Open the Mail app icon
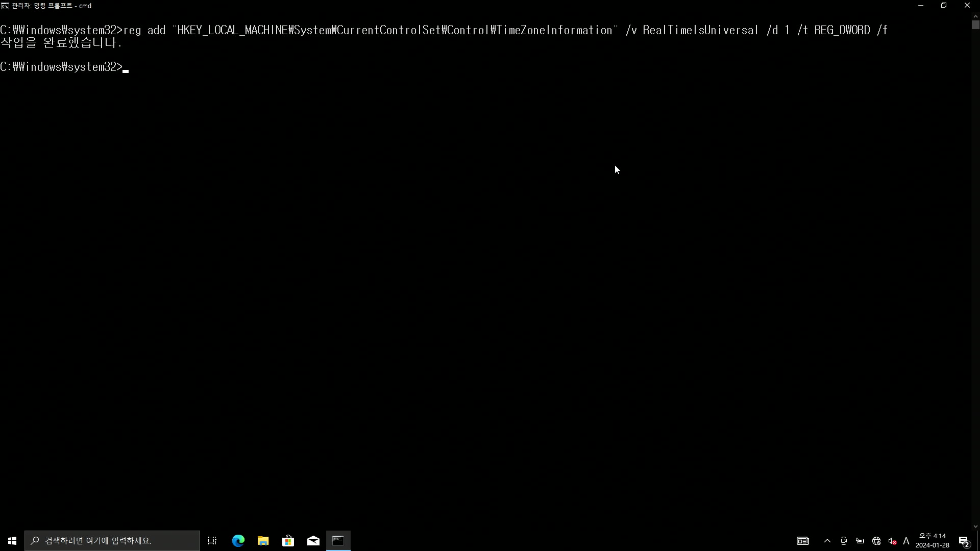980x551 pixels. coord(313,541)
